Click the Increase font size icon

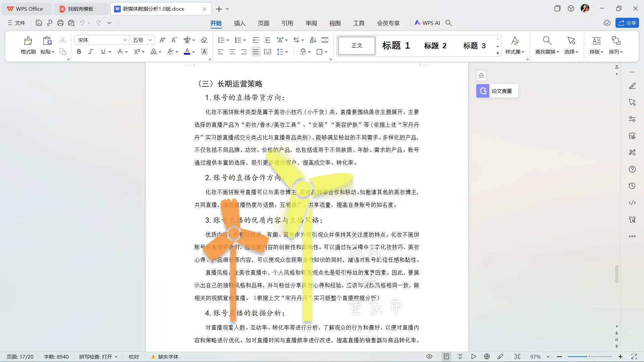point(162,40)
